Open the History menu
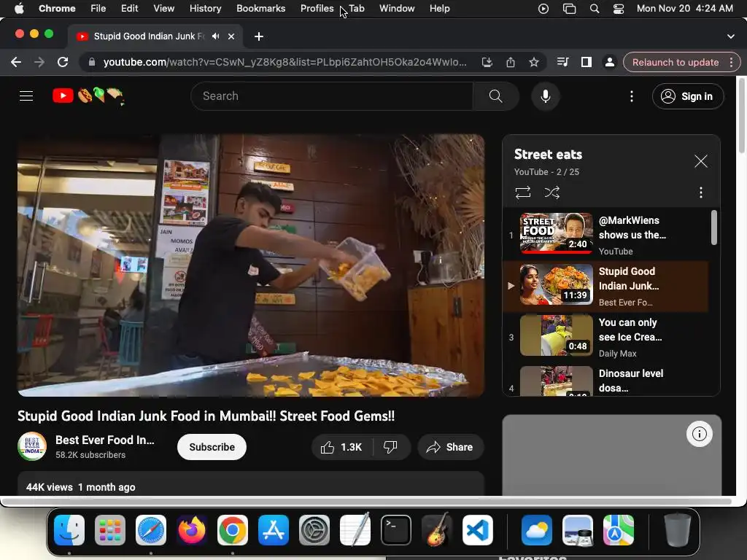 [205, 8]
